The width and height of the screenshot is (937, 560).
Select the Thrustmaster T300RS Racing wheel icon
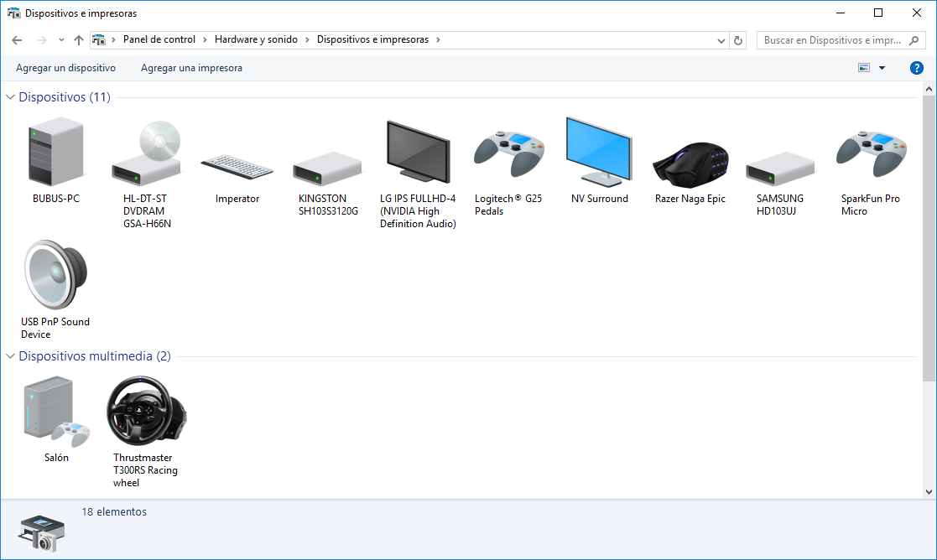click(x=147, y=411)
